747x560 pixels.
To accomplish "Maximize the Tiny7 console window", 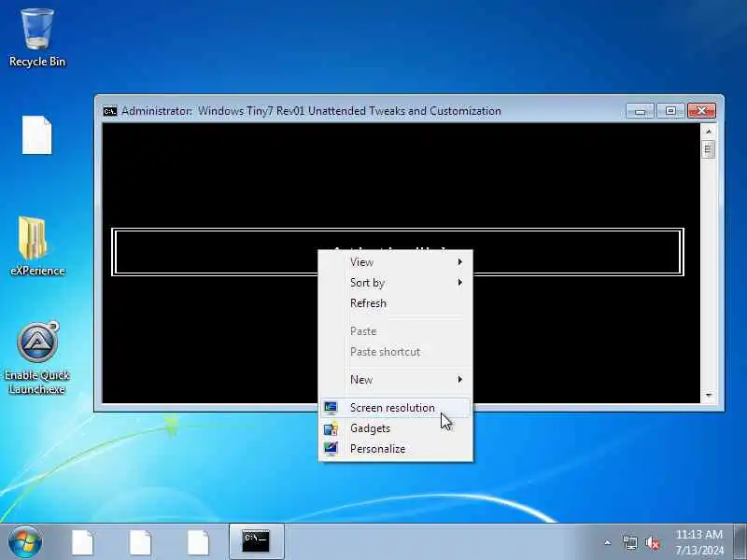I will click(x=670, y=111).
